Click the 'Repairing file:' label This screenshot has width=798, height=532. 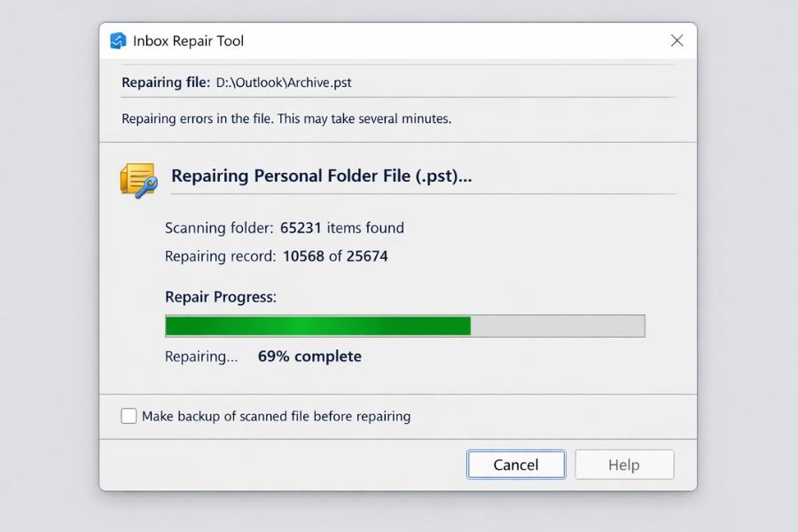[166, 82]
